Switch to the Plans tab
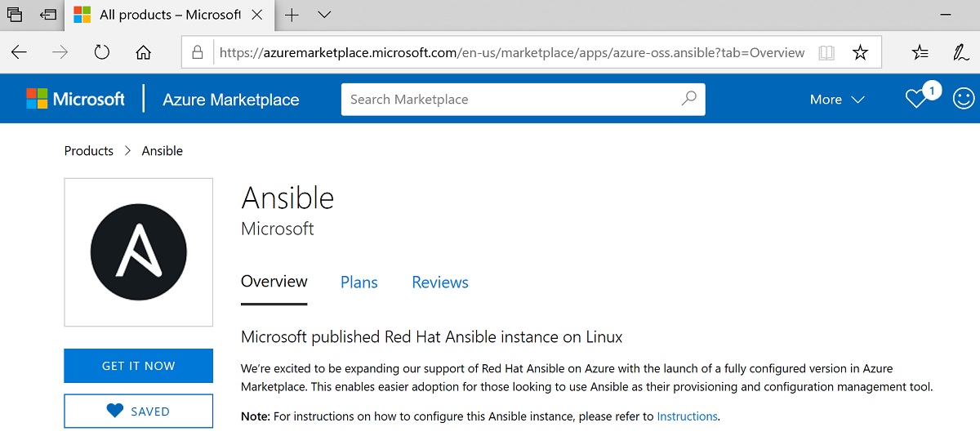 (x=359, y=283)
